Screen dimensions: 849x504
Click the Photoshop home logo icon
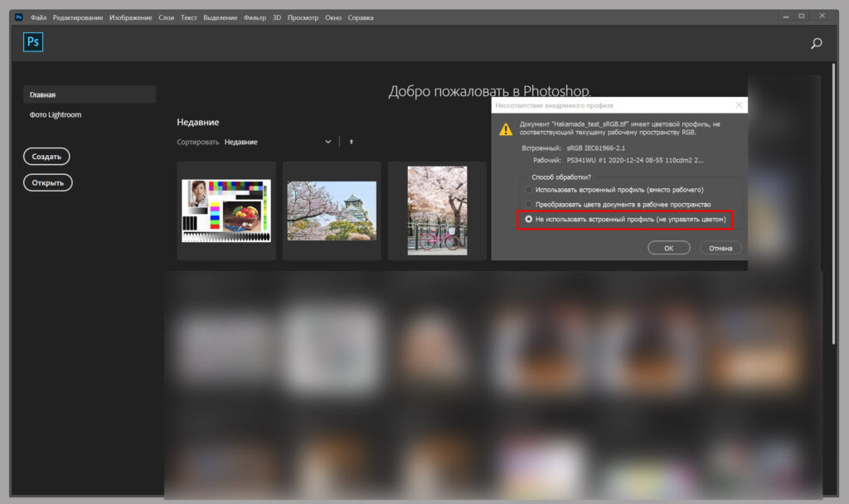point(33,43)
